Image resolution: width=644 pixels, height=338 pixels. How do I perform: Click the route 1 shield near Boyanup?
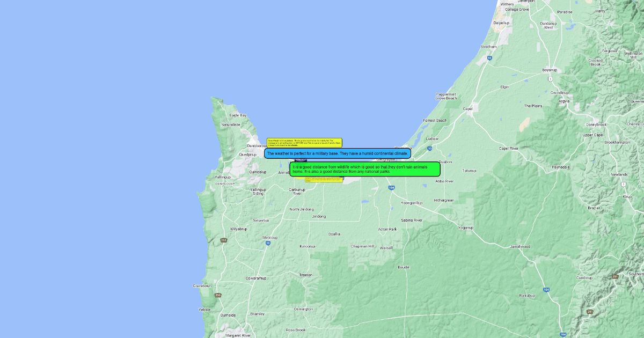pyautogui.click(x=550, y=79)
